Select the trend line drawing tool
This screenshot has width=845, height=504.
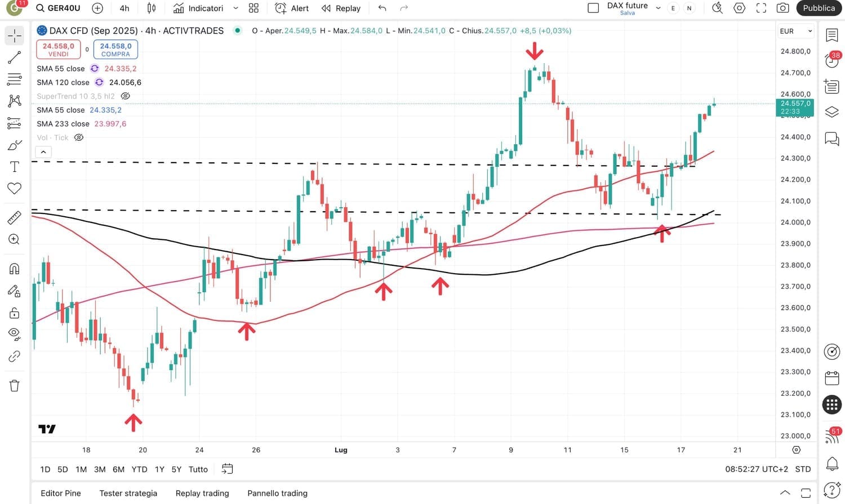(15, 57)
